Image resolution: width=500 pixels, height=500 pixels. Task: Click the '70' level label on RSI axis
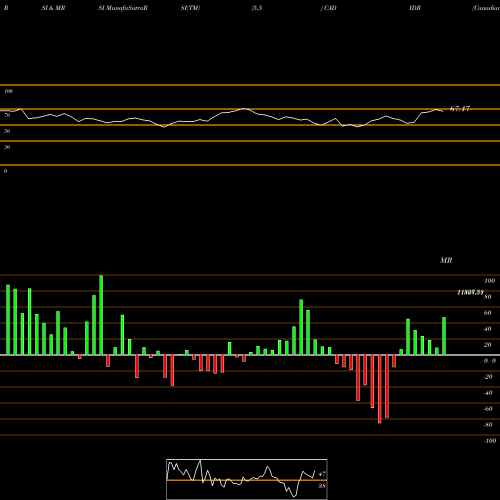(7, 115)
